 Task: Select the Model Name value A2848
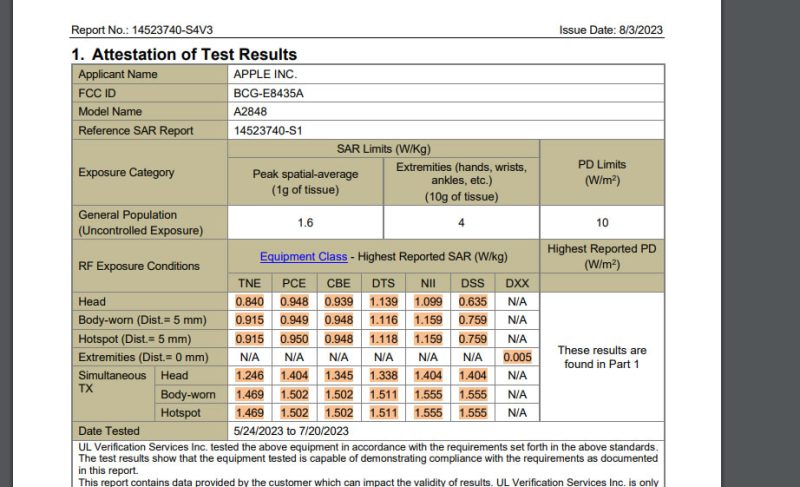pyautogui.click(x=251, y=112)
